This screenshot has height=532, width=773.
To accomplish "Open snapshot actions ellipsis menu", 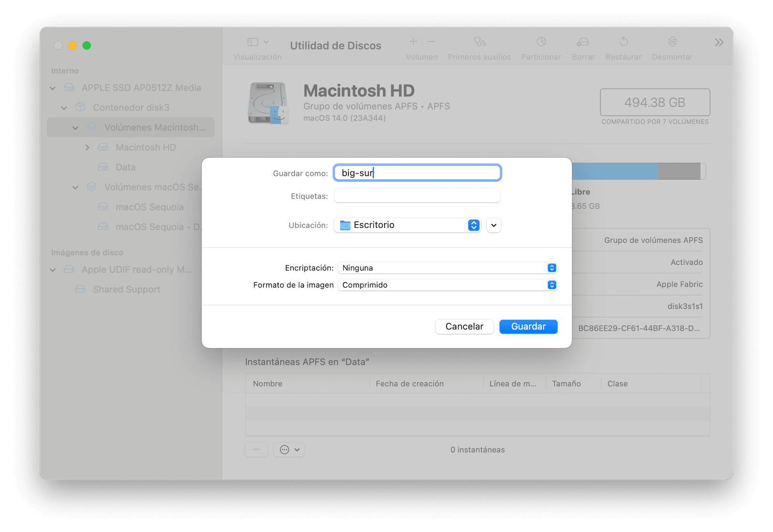I will (x=289, y=449).
